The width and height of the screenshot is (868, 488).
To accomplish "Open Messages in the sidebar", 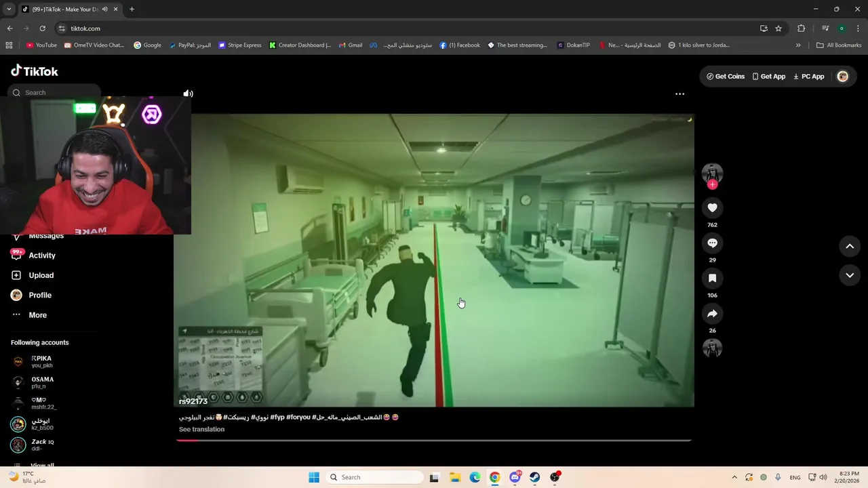I will click(38, 236).
